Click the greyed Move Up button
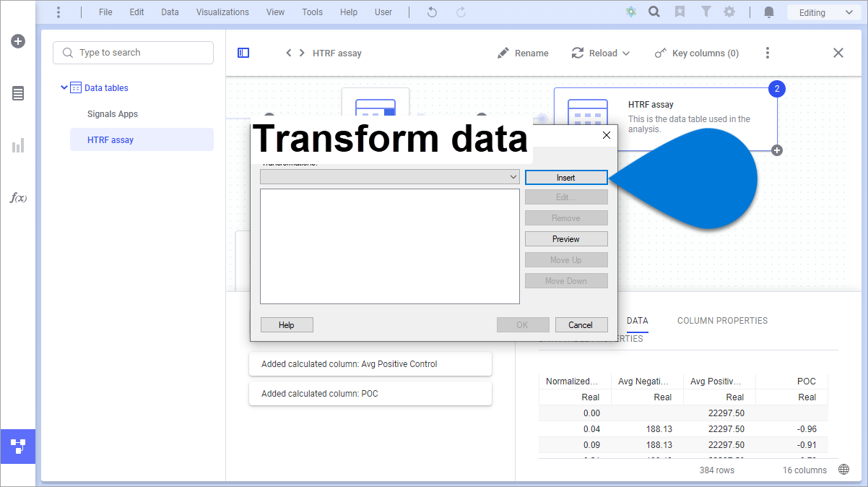 point(566,260)
